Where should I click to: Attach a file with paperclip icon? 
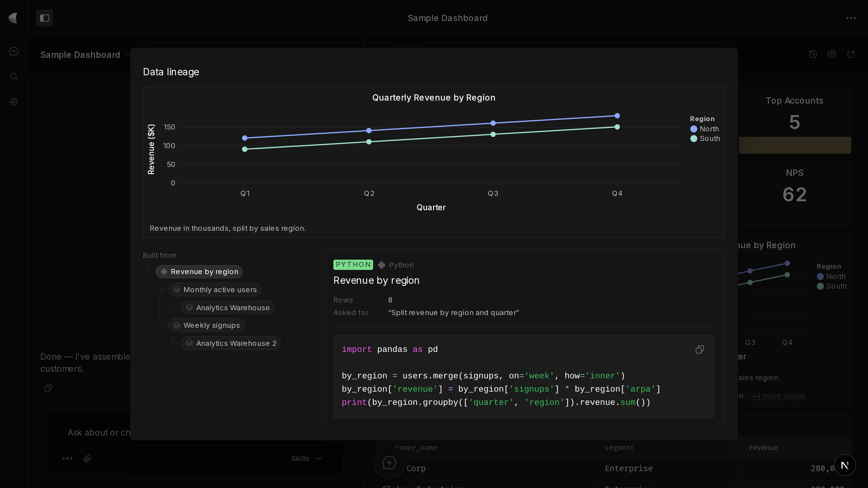(x=87, y=458)
